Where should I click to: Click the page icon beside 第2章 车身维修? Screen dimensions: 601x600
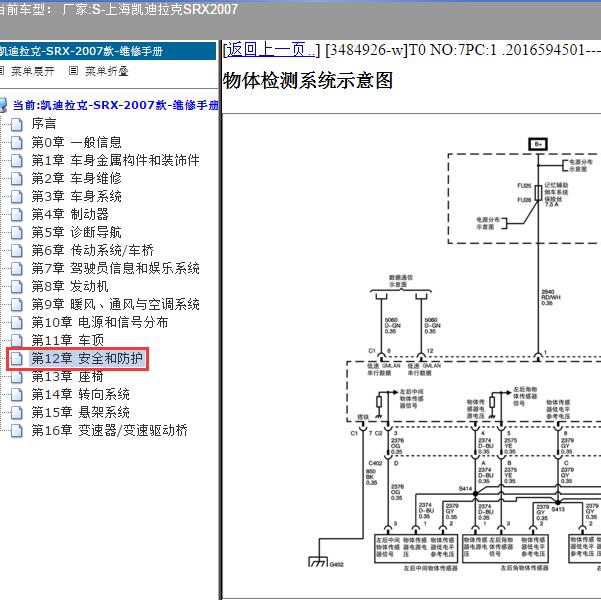pyautogui.click(x=16, y=178)
